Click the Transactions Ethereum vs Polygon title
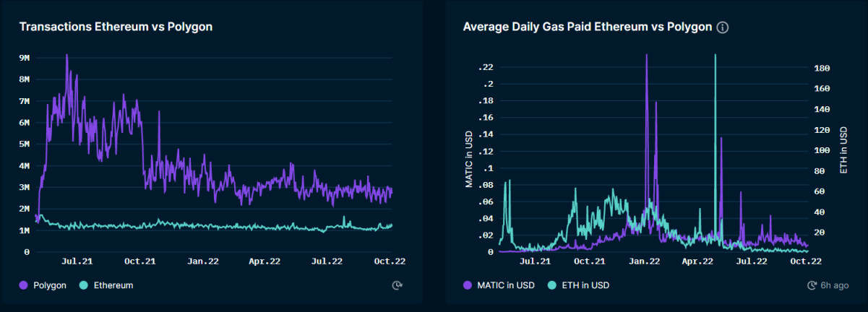The width and height of the screenshot is (868, 312). point(115,27)
